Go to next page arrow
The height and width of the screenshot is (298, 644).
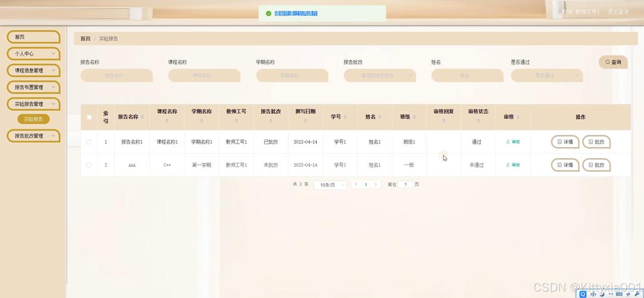pyautogui.click(x=376, y=185)
